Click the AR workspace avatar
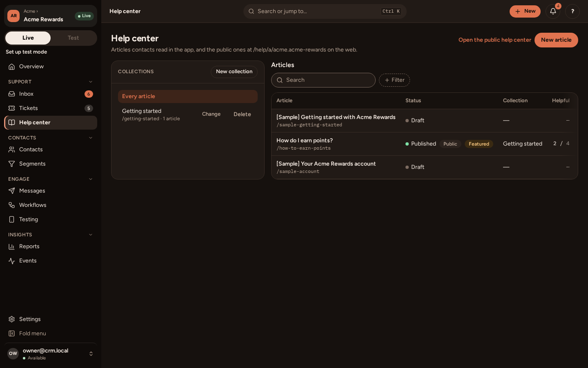The image size is (588, 368). pos(13,16)
